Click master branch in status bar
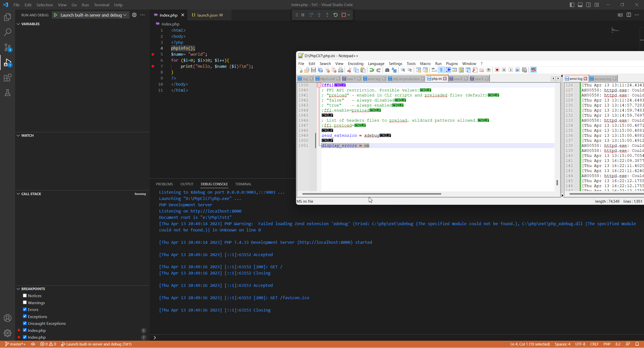This screenshot has width=644, height=348. coord(16,344)
